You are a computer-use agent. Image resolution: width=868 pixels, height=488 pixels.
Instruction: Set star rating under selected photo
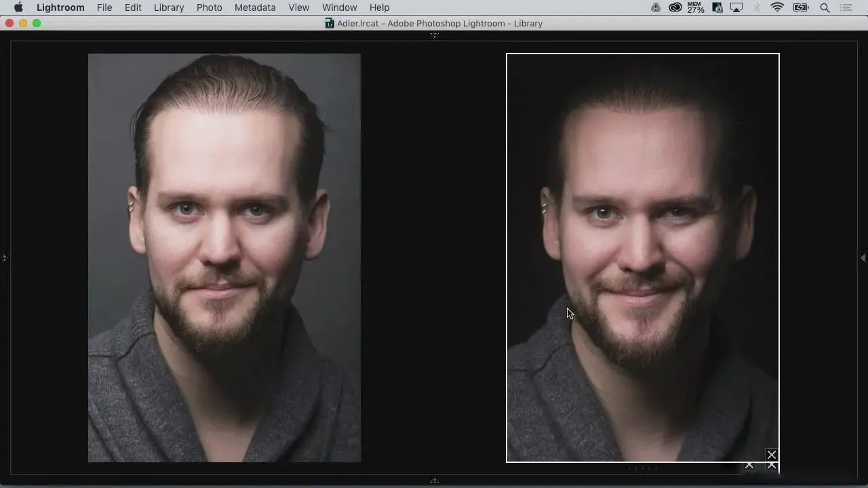click(x=642, y=468)
